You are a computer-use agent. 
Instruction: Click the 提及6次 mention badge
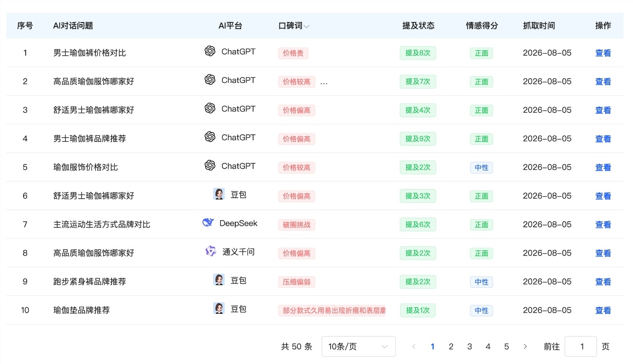click(418, 225)
